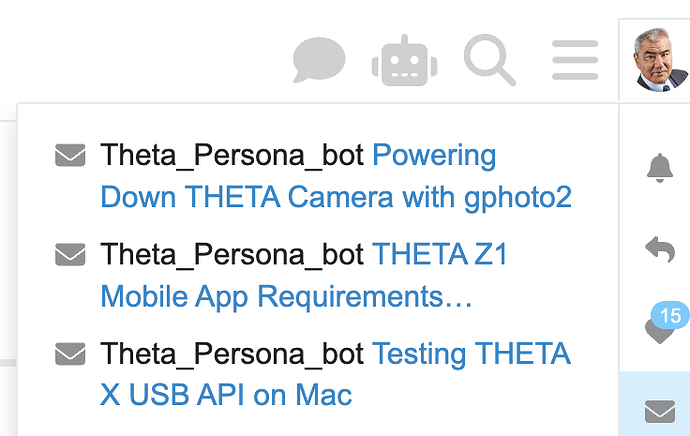This screenshot has width=690, height=436.
Task: Open the hamburger menu
Action: tap(575, 60)
